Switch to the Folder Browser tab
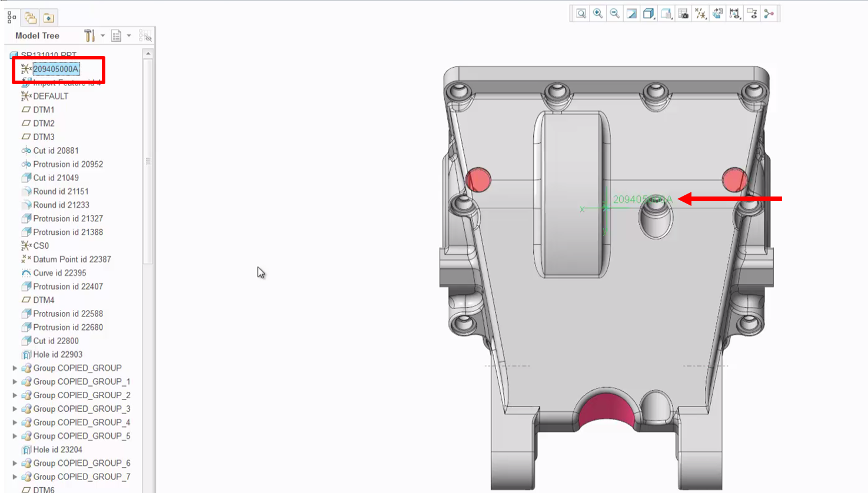Screen dimensions: 868x493 (x=30, y=18)
